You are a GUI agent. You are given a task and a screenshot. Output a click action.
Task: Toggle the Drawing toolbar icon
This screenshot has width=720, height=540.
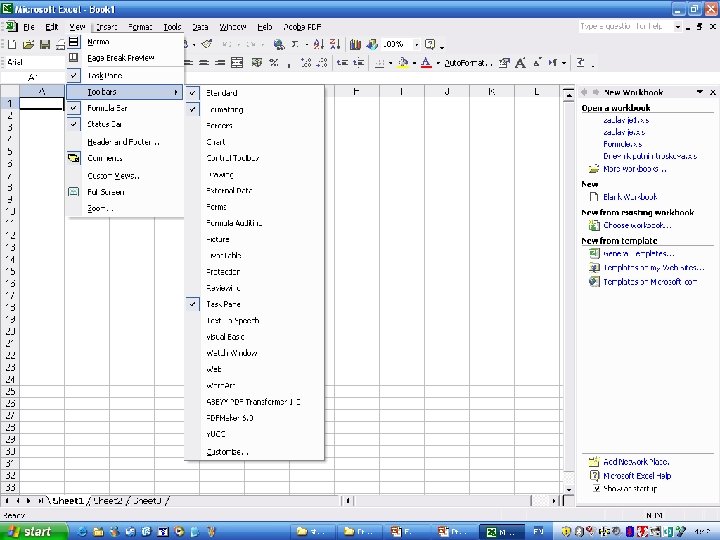(372, 44)
